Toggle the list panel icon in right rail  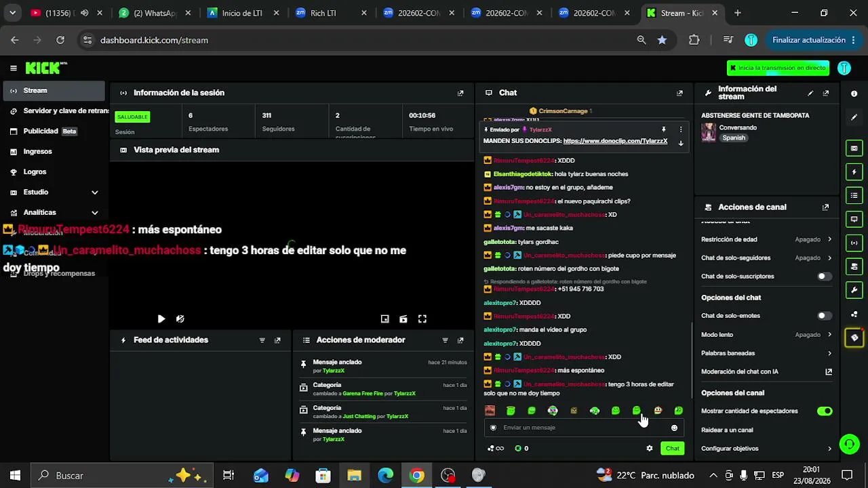(x=854, y=196)
